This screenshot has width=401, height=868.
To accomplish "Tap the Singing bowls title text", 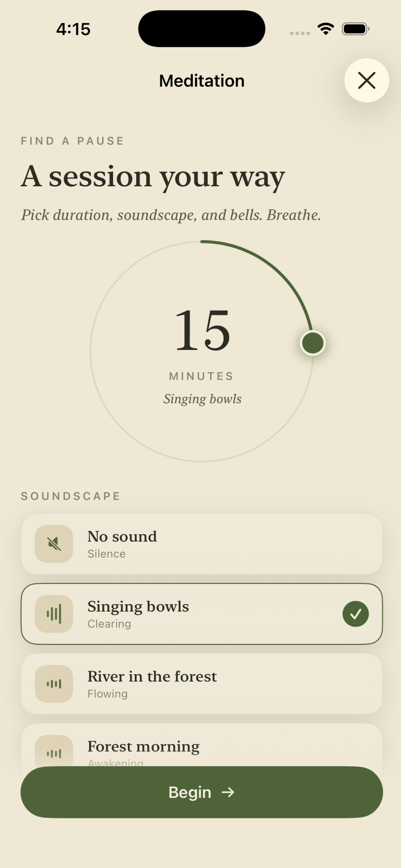I will 138,607.
